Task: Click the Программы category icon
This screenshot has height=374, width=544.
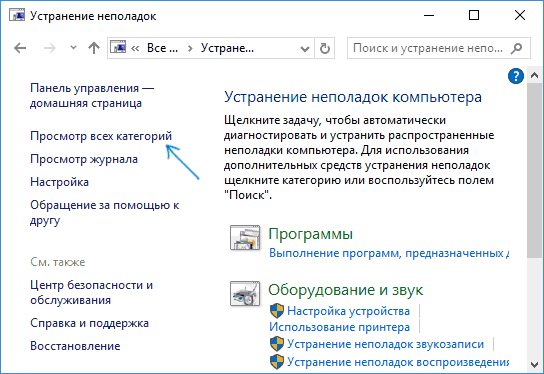Action: coord(245,238)
